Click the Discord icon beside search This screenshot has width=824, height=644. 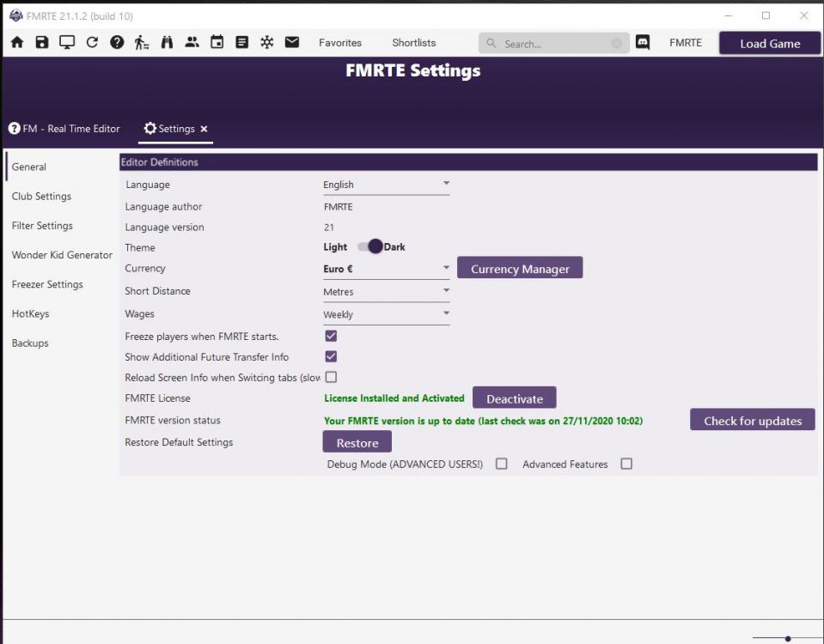pos(643,43)
